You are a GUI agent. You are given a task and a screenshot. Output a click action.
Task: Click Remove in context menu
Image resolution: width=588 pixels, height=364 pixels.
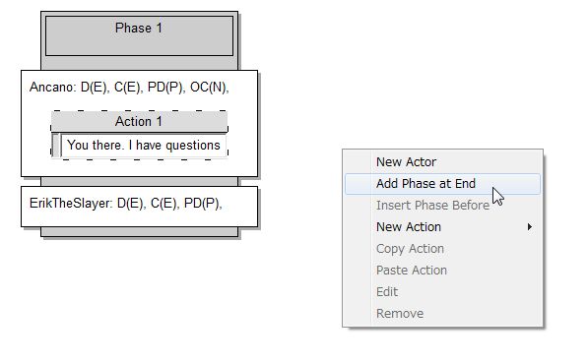pos(442,314)
